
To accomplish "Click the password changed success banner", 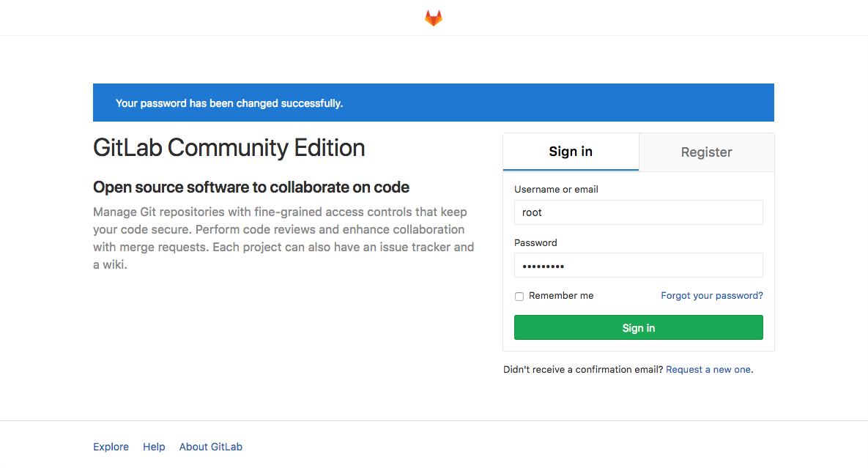I will click(433, 103).
